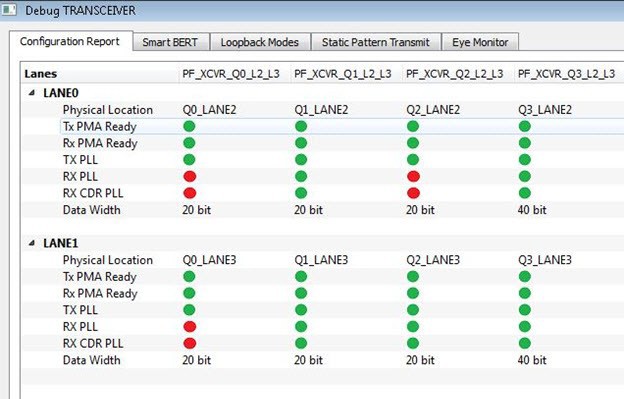Click the Q3_LANE3 physical location cell
The height and width of the screenshot is (399, 624).
545,260
